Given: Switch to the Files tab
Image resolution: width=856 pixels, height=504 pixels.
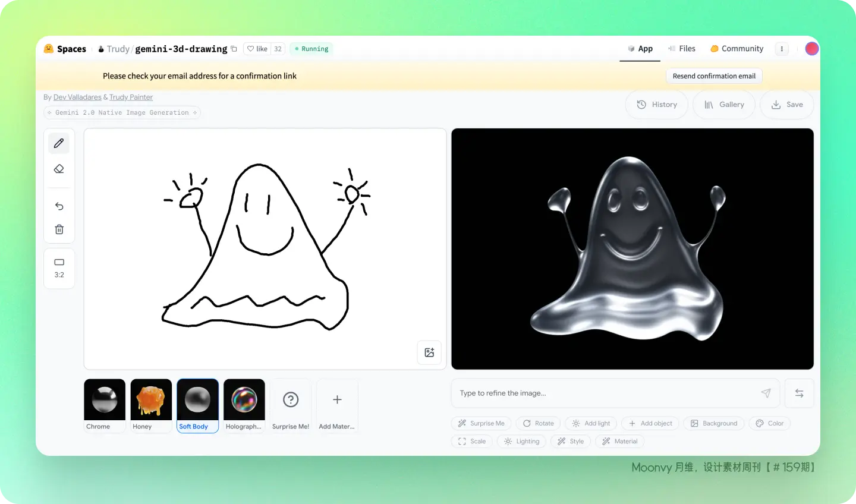Looking at the screenshot, I should point(681,49).
